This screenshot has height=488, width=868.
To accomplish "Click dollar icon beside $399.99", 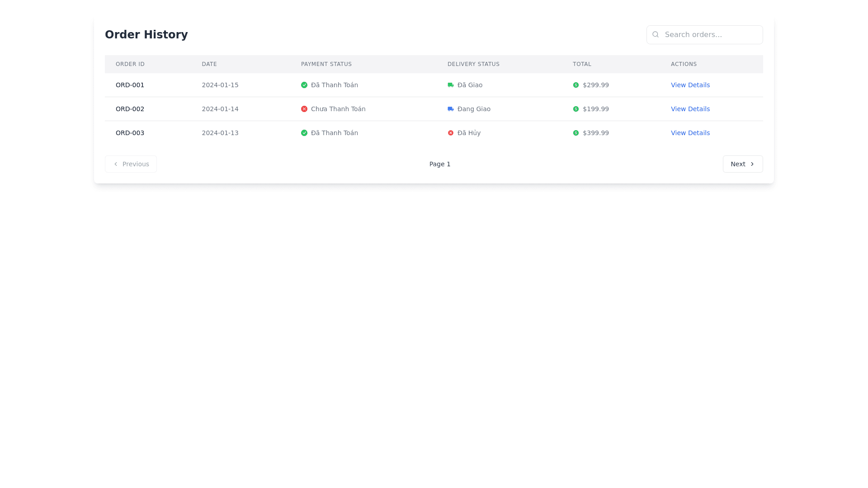I will pos(576,133).
